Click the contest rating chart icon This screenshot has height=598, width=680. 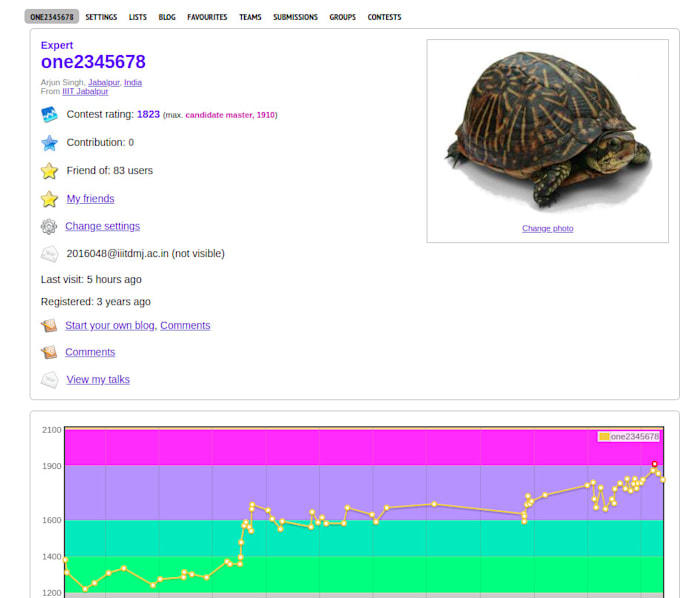point(49,115)
